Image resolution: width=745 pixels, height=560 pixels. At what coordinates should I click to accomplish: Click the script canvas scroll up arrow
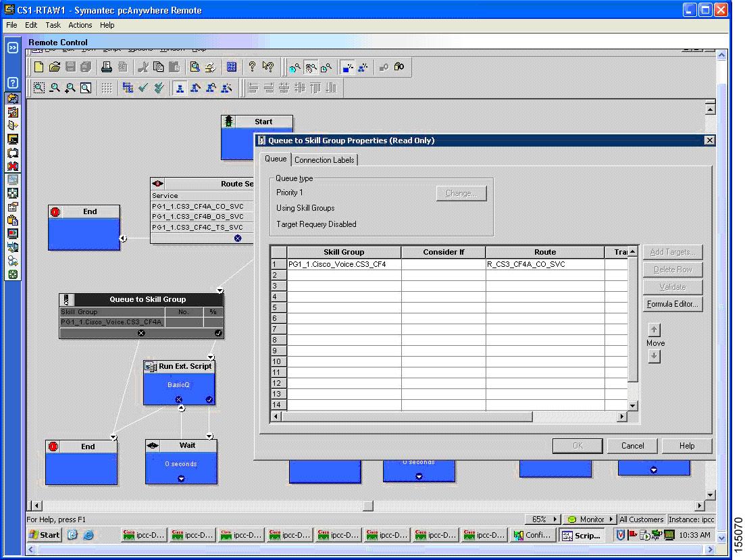pos(710,109)
